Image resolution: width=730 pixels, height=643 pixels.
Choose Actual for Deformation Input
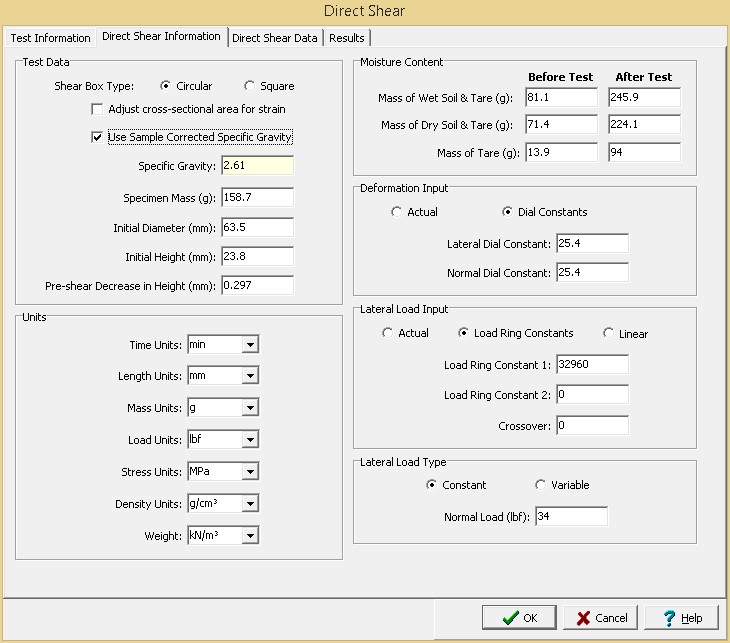[x=398, y=212]
